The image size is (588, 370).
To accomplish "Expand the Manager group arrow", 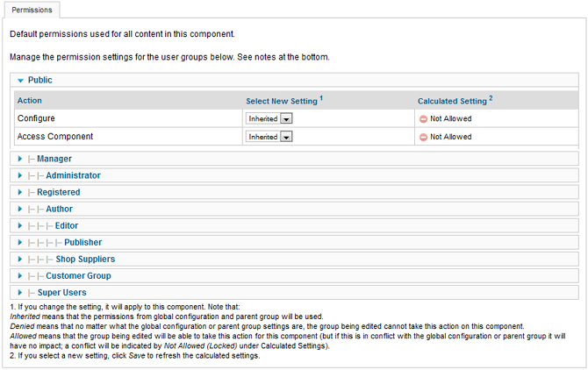I will [20, 159].
